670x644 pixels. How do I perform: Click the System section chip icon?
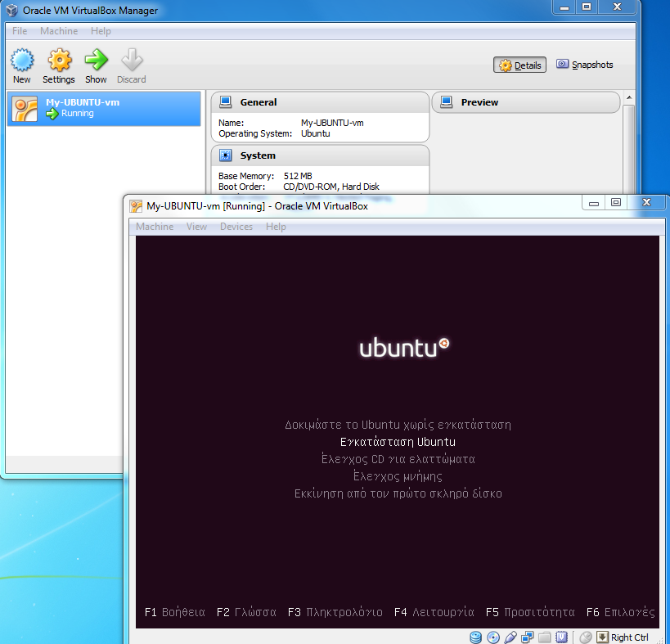pyautogui.click(x=225, y=155)
